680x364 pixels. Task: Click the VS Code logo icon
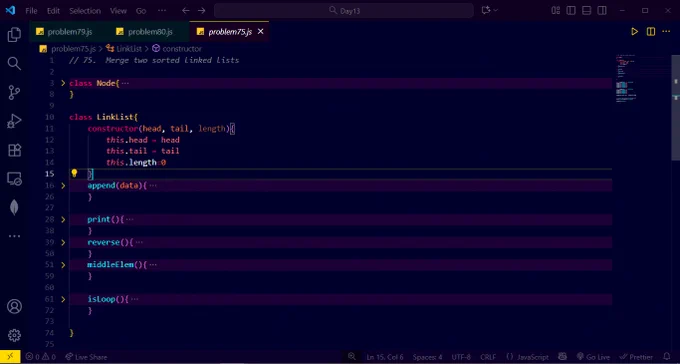coord(10,10)
